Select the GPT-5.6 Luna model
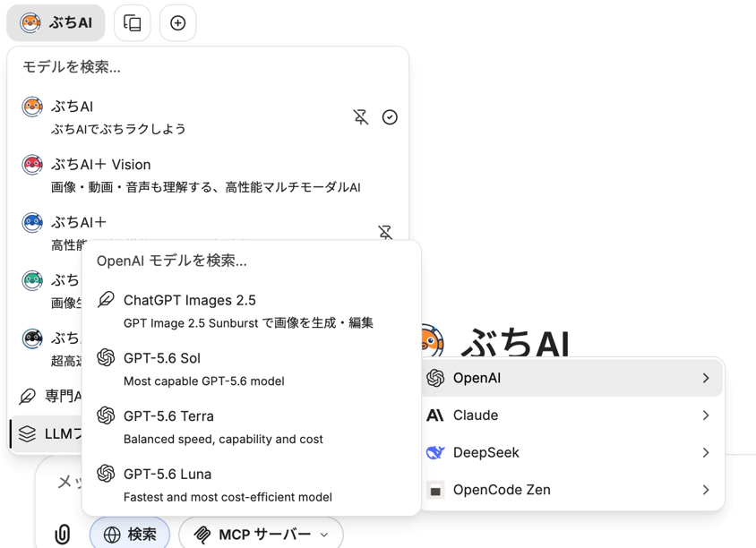The height and width of the screenshot is (548, 756). click(x=251, y=484)
